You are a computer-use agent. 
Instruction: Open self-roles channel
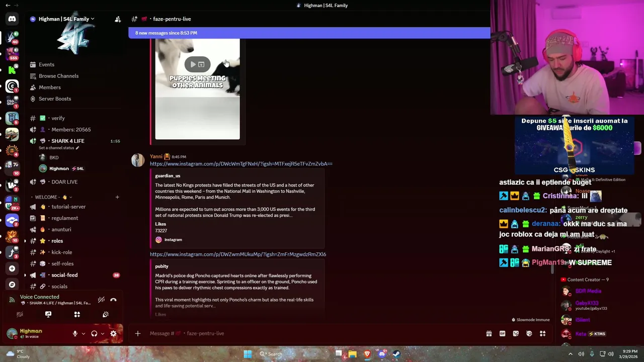coord(62,264)
